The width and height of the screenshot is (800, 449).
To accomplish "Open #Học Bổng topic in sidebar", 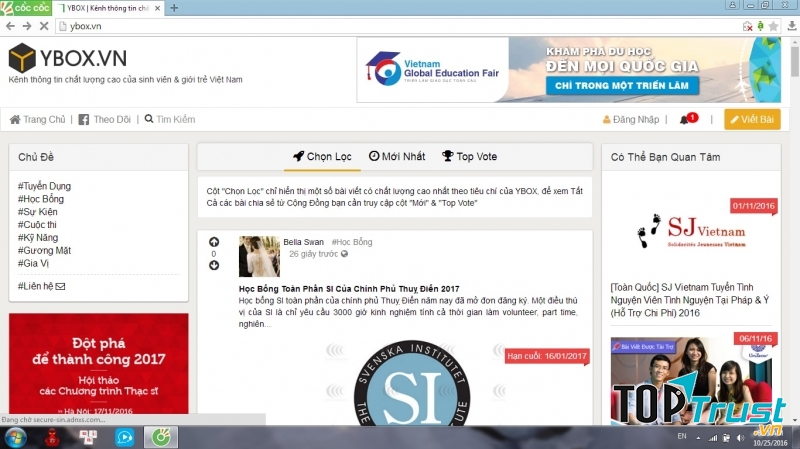I will click(x=41, y=199).
